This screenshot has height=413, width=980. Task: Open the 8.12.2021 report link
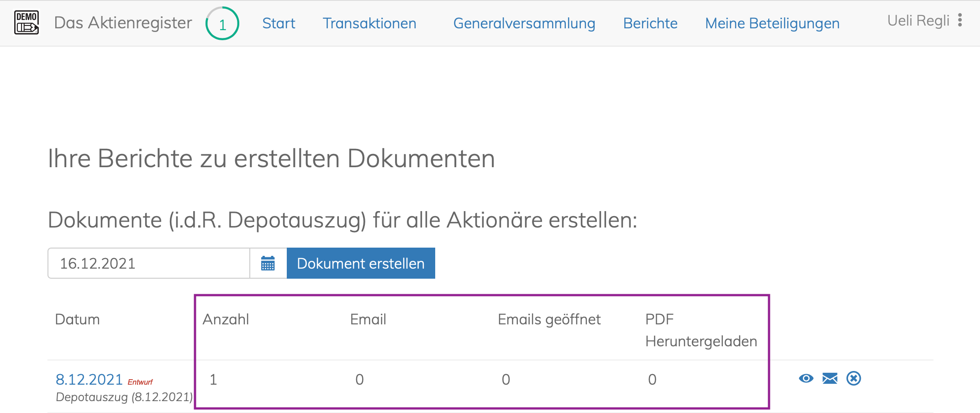[x=89, y=380]
